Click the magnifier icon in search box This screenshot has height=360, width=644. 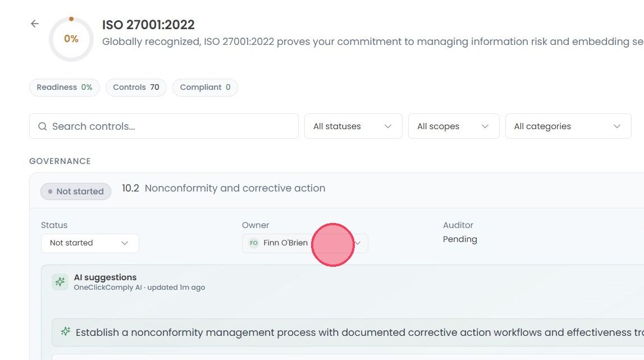[42, 126]
